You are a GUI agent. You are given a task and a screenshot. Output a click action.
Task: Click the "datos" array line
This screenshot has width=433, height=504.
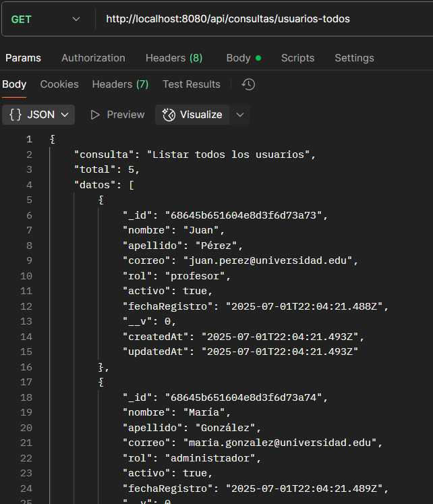tap(104, 185)
